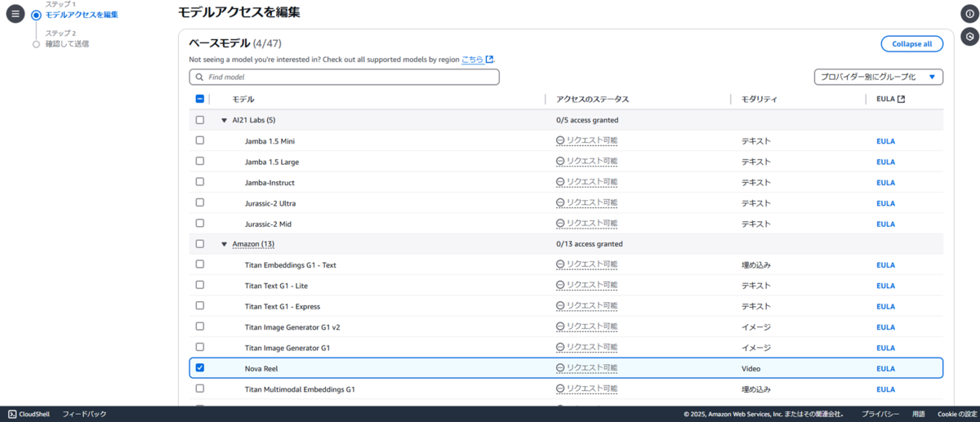Screen dimensions: 980x422
Task: Click the アクセスのステータス column header
Action: pos(592,100)
